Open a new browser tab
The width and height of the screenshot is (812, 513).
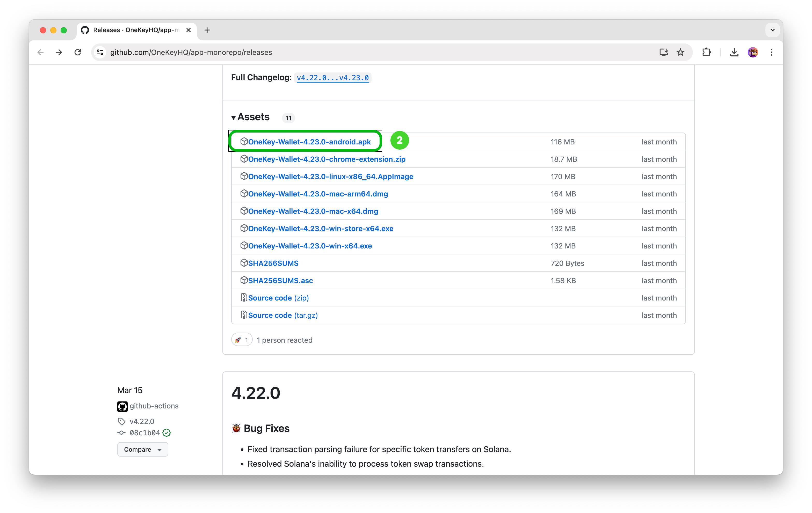coord(207,30)
